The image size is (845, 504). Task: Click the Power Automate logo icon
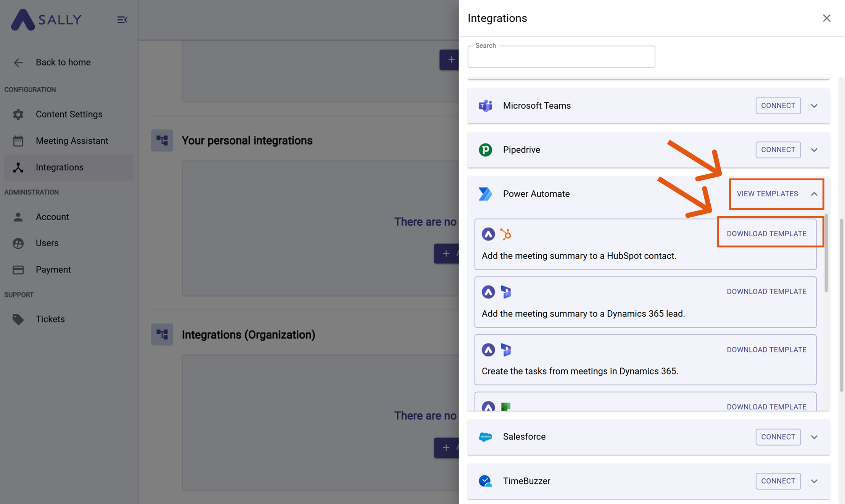[x=485, y=194]
